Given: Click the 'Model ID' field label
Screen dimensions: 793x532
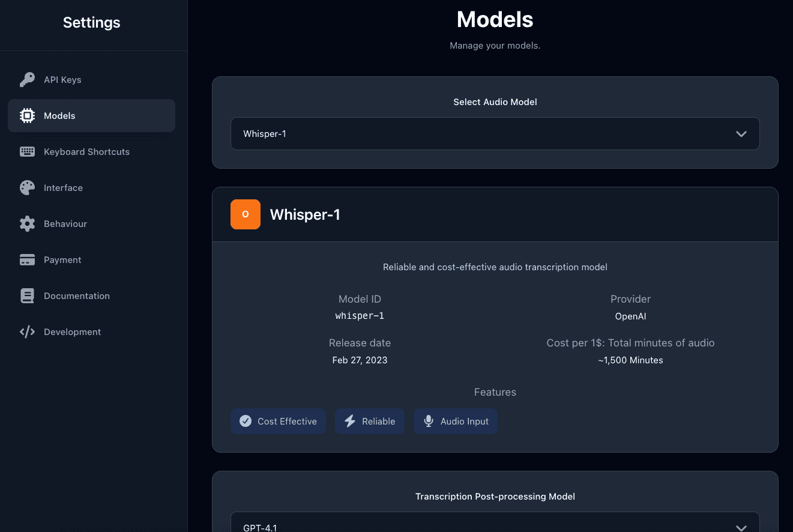Looking at the screenshot, I should click(360, 299).
